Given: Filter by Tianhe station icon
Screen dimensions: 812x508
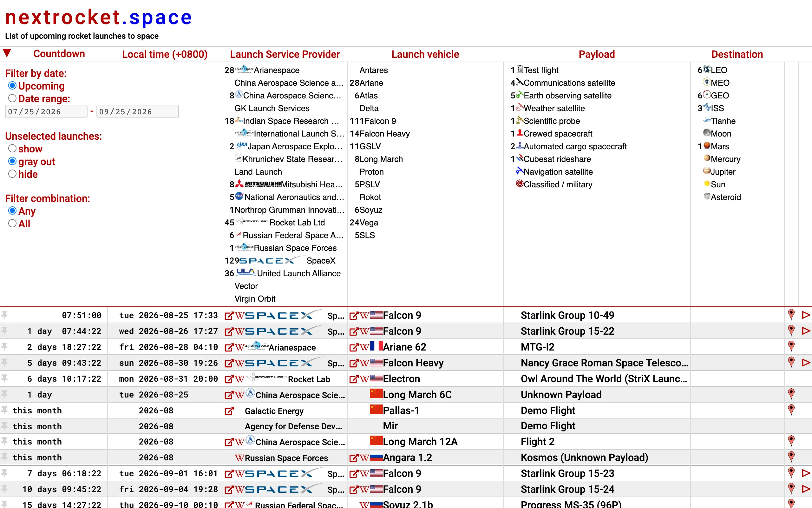Looking at the screenshot, I should tap(707, 120).
